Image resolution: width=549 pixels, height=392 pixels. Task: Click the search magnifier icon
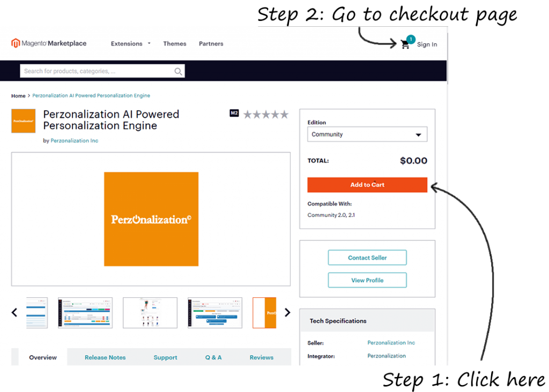point(178,71)
